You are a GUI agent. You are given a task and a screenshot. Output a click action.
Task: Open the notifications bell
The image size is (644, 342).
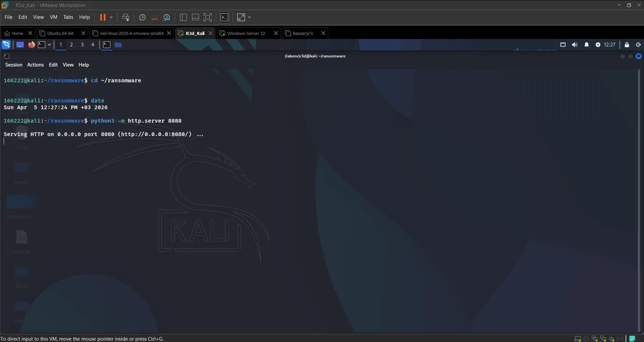click(x=587, y=45)
